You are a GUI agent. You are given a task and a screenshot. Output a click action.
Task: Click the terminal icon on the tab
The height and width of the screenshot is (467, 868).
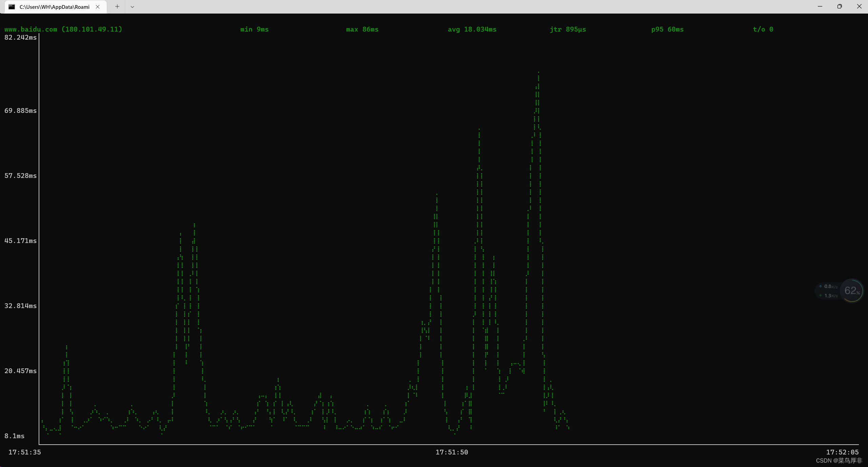tap(12, 7)
